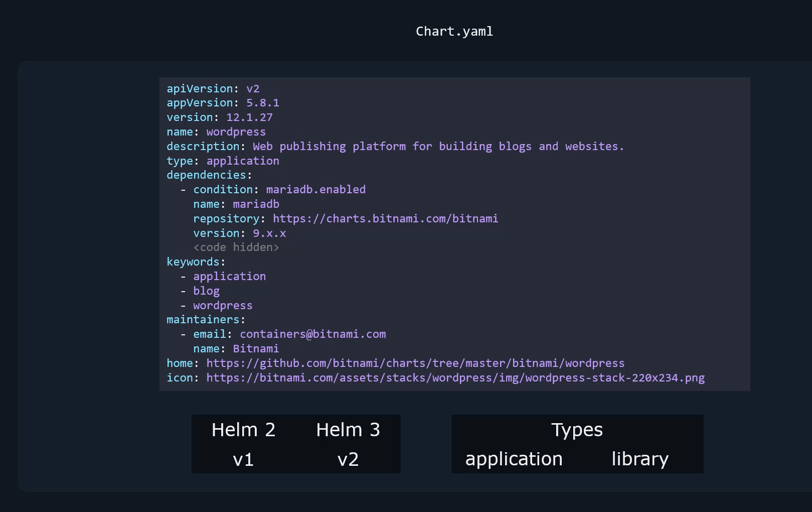Image resolution: width=812 pixels, height=512 pixels.
Task: Click the description line about Web publishing
Action: (395, 147)
